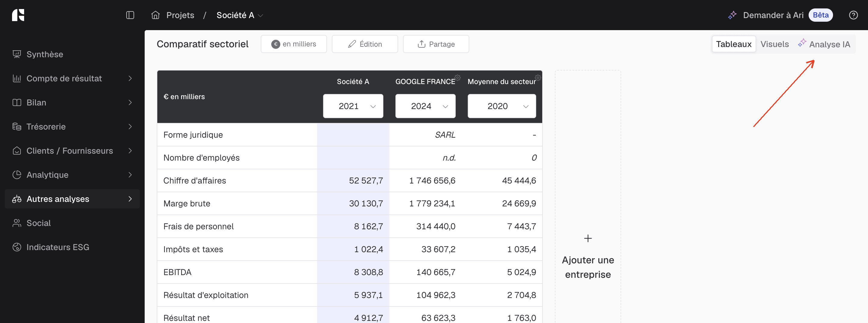Click the Frais de personnel row label

199,226
